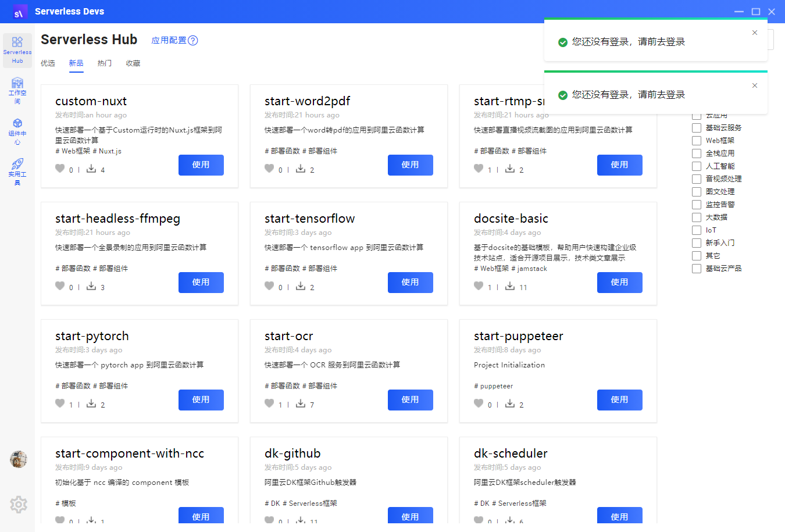The image size is (785, 532).
Task: Click the heart icon on start-ocr card
Action: (269, 403)
